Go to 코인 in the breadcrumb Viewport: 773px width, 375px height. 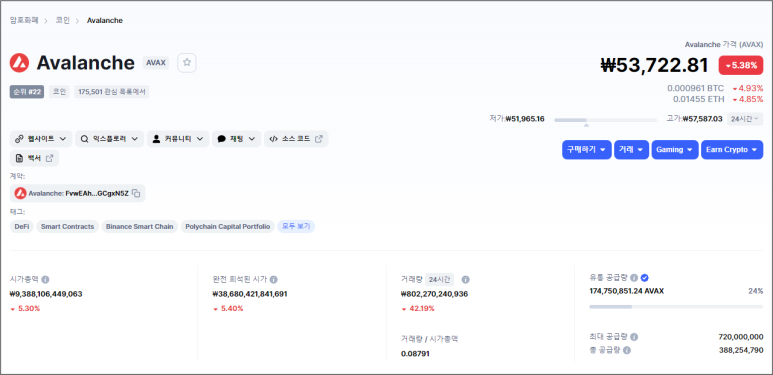(63, 20)
